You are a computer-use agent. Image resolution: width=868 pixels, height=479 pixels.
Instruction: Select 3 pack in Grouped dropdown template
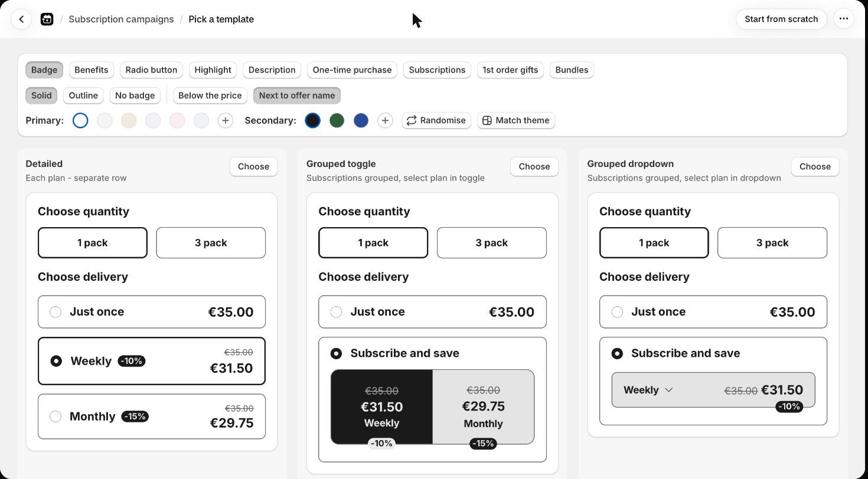772,242
